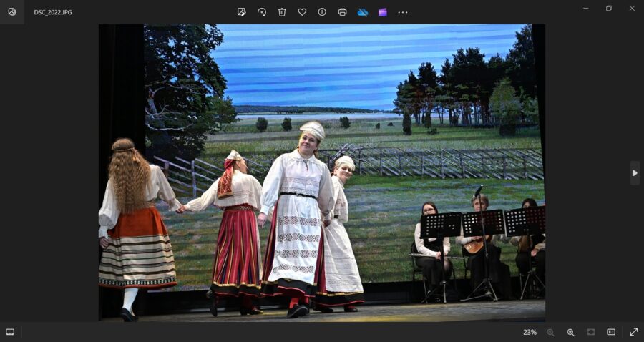Print the photo with the printer icon
The width and height of the screenshot is (644, 342).
(x=342, y=12)
